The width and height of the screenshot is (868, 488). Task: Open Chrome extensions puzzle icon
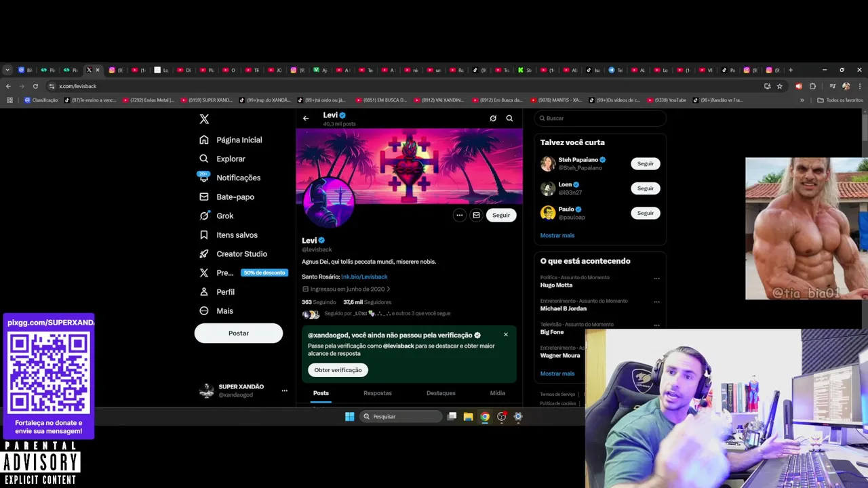[x=812, y=86]
